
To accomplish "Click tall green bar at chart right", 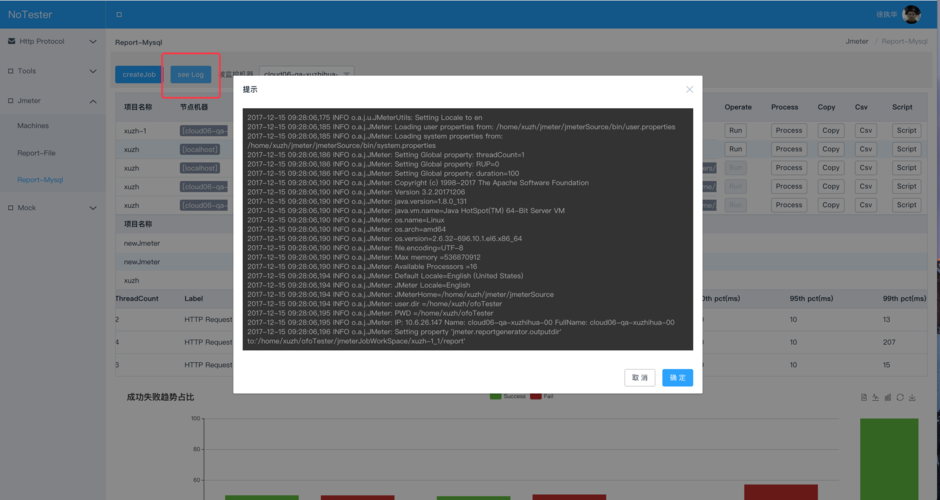I will (x=889, y=459).
